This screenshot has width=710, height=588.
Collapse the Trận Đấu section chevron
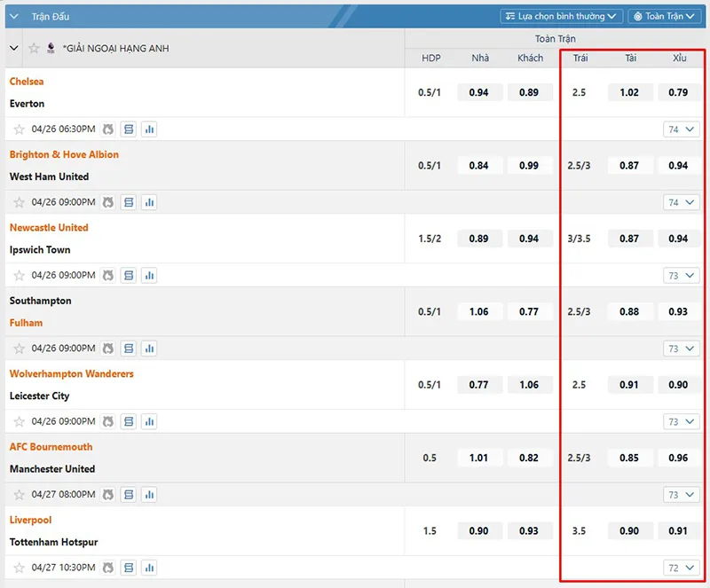point(14,17)
